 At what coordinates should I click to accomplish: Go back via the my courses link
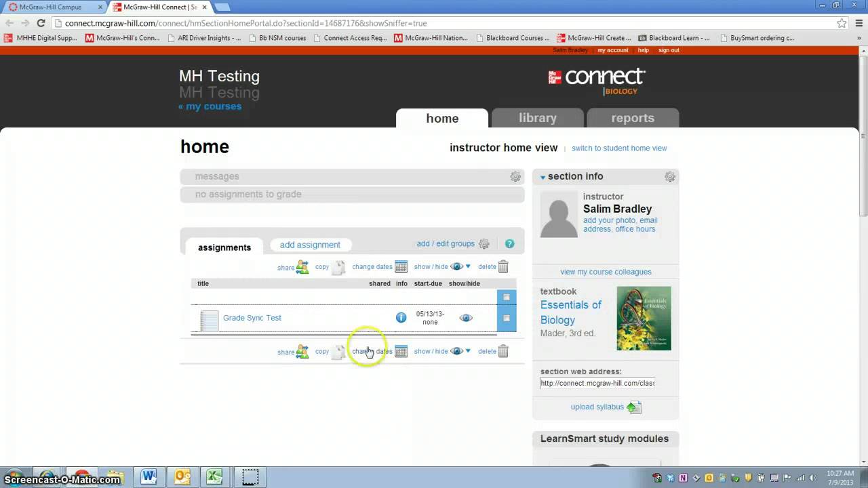pyautogui.click(x=210, y=106)
